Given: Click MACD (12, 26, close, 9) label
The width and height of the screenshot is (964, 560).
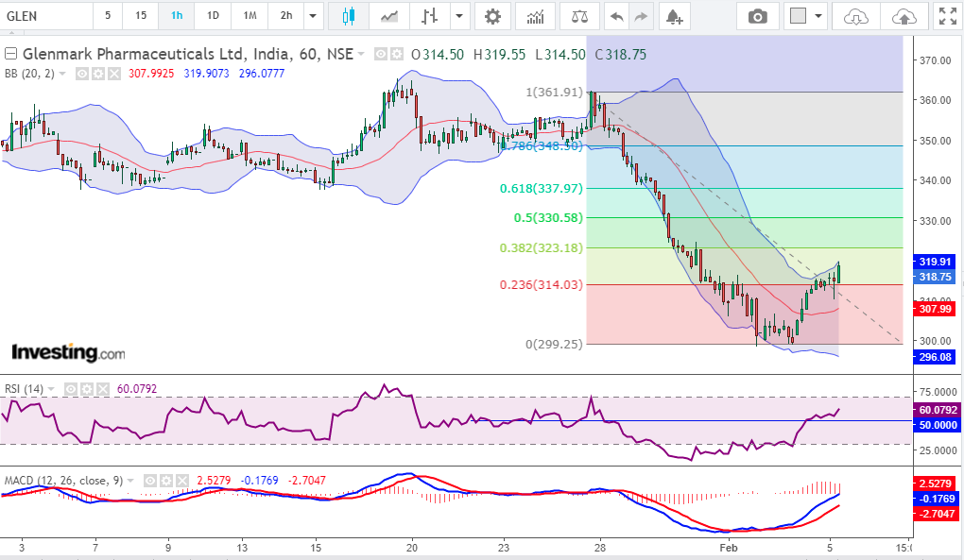Looking at the screenshot, I should (64, 480).
